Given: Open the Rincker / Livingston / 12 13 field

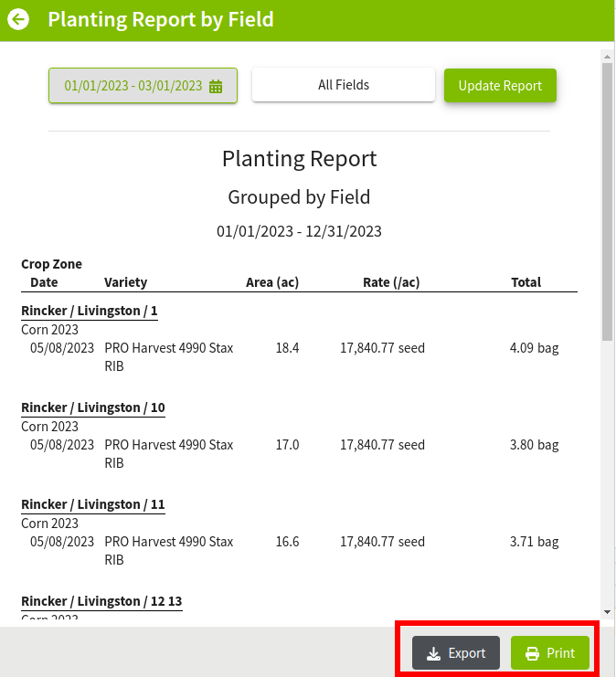Looking at the screenshot, I should pyautogui.click(x=102, y=601).
